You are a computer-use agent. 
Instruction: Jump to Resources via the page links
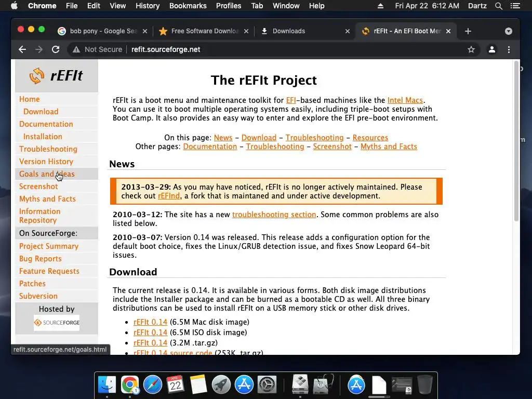coord(370,138)
